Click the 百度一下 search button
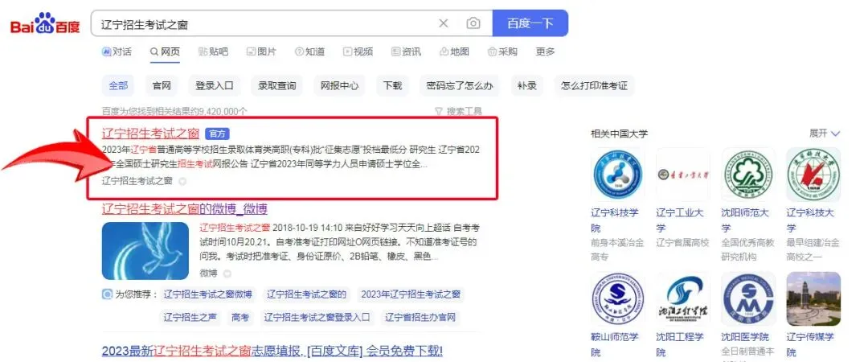This screenshot has height=362, width=868. (x=530, y=23)
